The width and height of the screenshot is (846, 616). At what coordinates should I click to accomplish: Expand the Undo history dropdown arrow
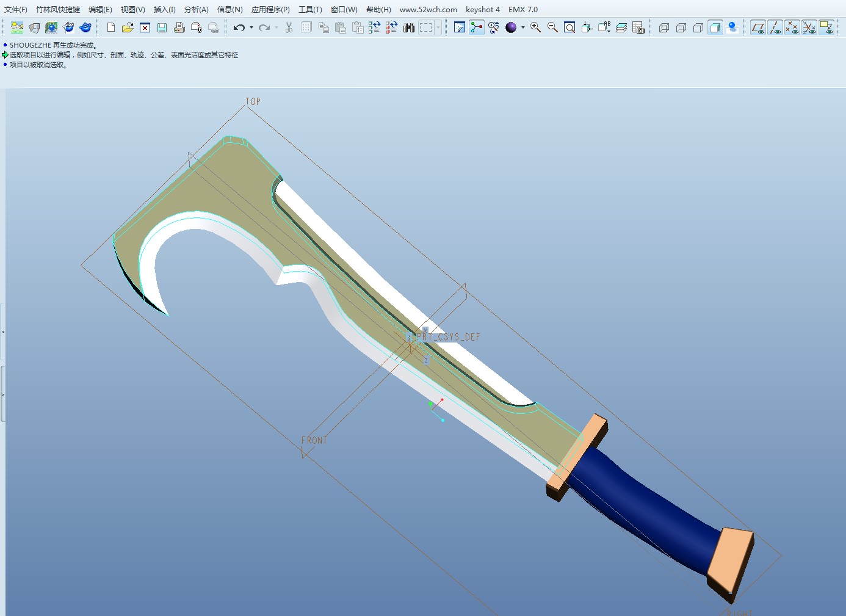pos(251,27)
